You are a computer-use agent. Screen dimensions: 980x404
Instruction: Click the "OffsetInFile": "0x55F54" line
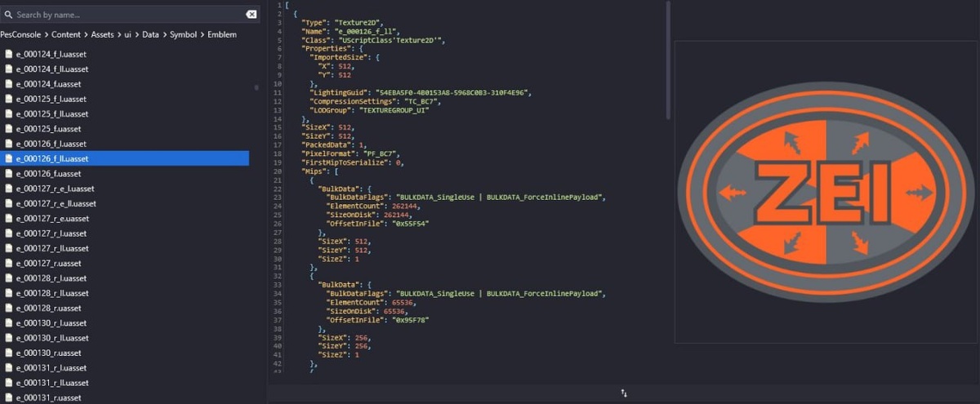coord(377,224)
